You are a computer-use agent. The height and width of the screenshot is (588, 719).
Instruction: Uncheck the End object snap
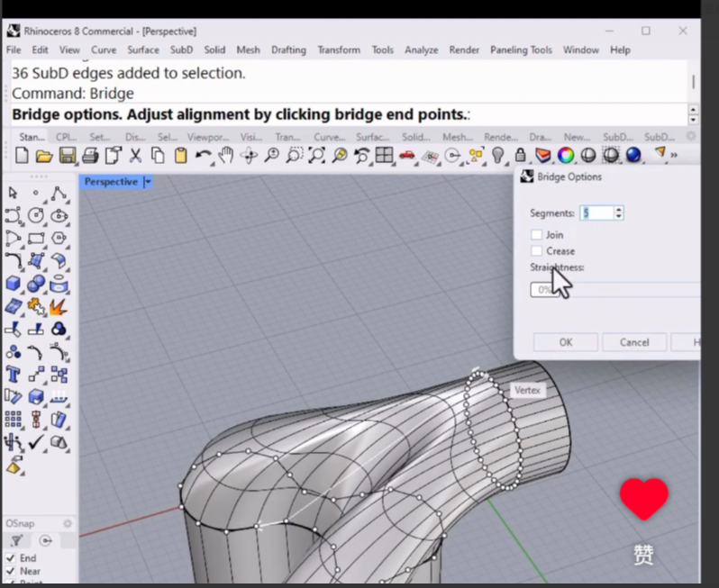tap(11, 558)
